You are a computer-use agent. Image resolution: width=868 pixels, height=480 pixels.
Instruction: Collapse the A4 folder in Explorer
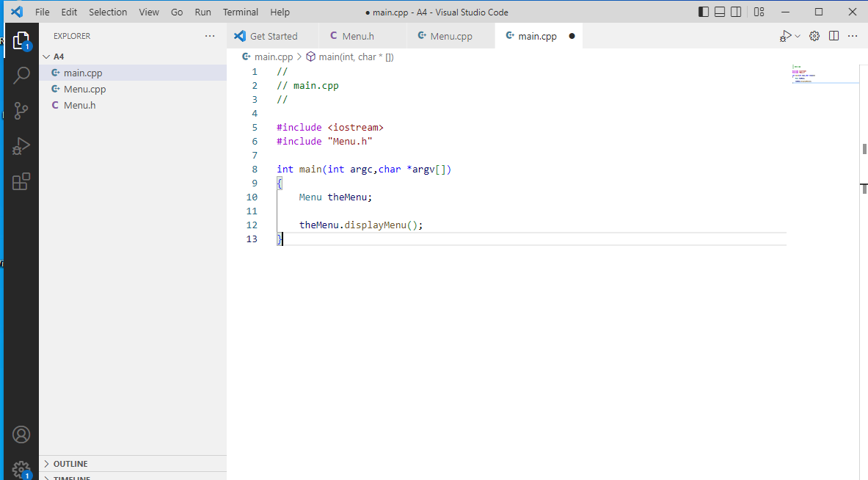(59, 57)
